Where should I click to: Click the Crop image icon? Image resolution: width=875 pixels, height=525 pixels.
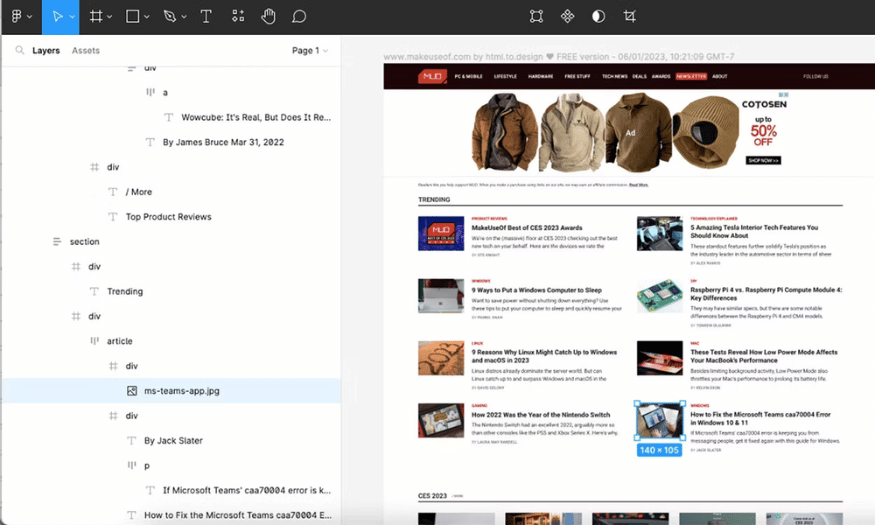[629, 16]
